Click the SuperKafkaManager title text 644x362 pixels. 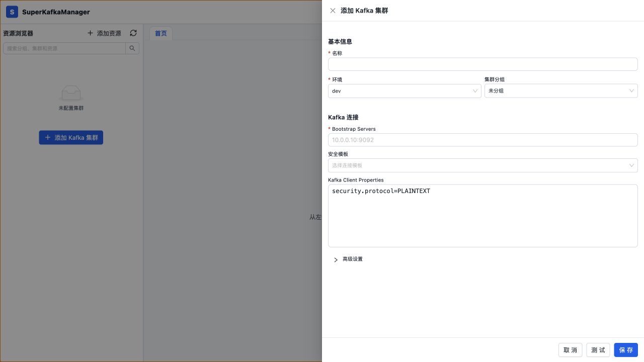(x=56, y=12)
